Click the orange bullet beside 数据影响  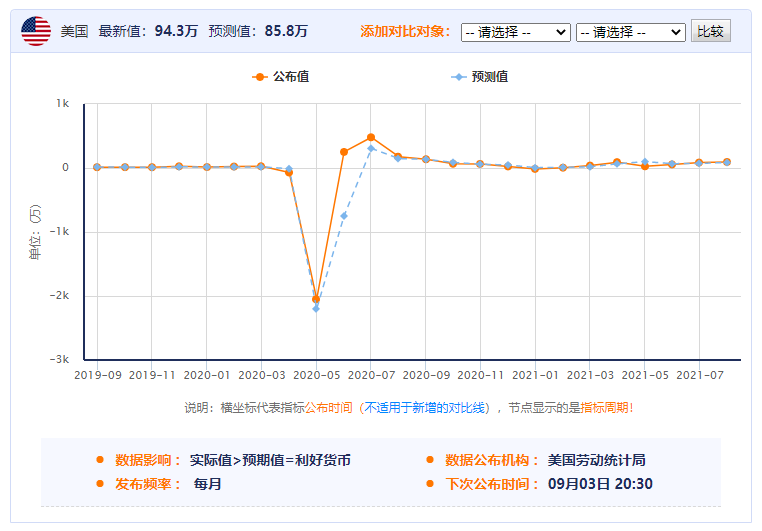100,460
